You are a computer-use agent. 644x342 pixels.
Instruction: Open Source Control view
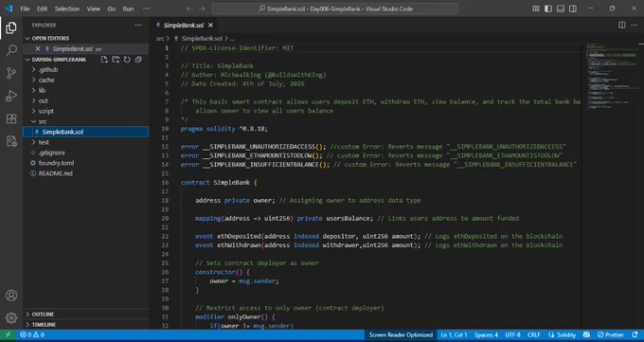pyautogui.click(x=11, y=73)
